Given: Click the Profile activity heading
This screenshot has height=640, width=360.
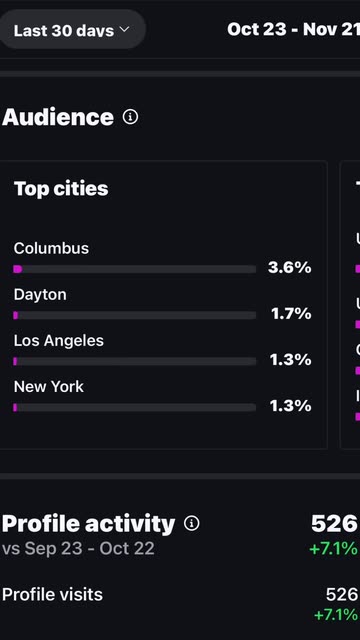Looking at the screenshot, I should click(88, 524).
